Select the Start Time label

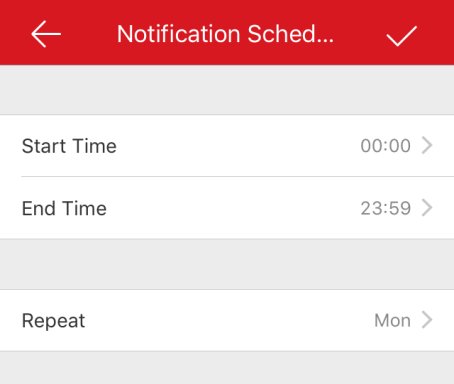click(69, 146)
